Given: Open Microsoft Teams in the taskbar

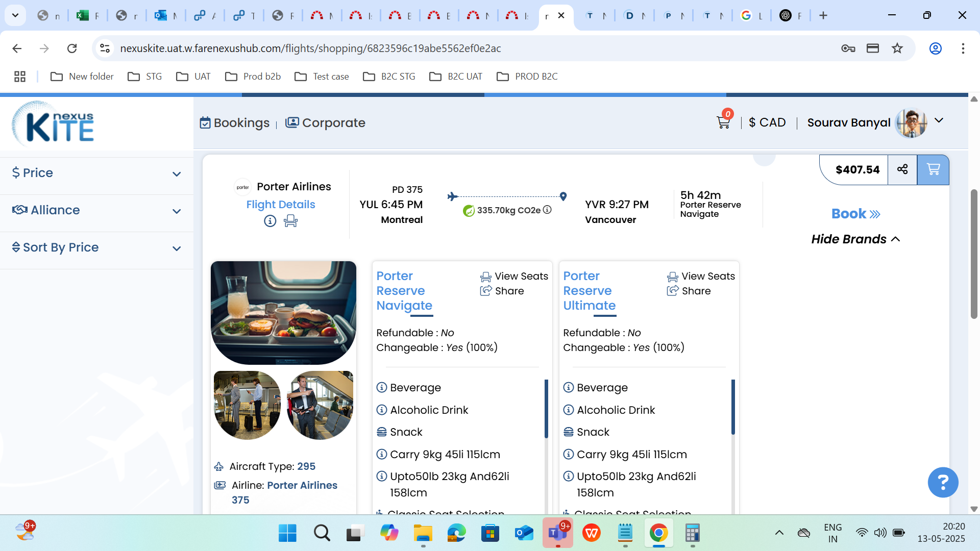Looking at the screenshot, I should click(x=557, y=533).
